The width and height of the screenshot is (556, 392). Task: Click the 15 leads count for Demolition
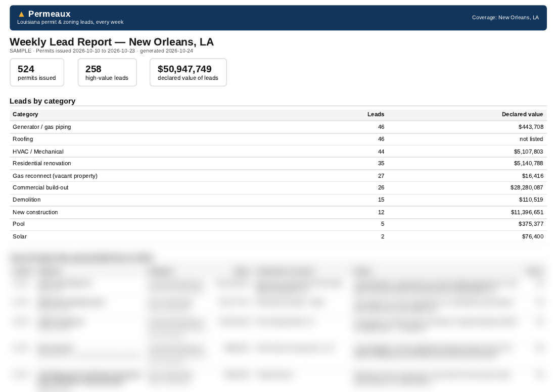(x=381, y=200)
